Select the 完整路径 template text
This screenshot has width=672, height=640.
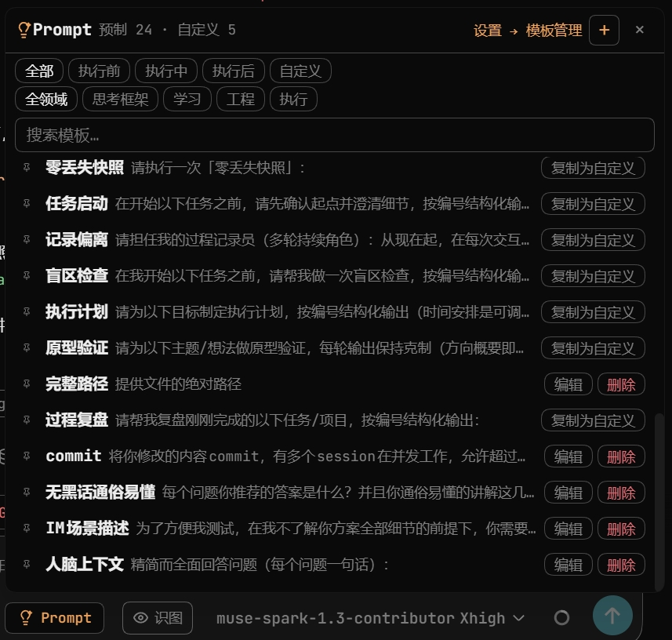(x=143, y=384)
